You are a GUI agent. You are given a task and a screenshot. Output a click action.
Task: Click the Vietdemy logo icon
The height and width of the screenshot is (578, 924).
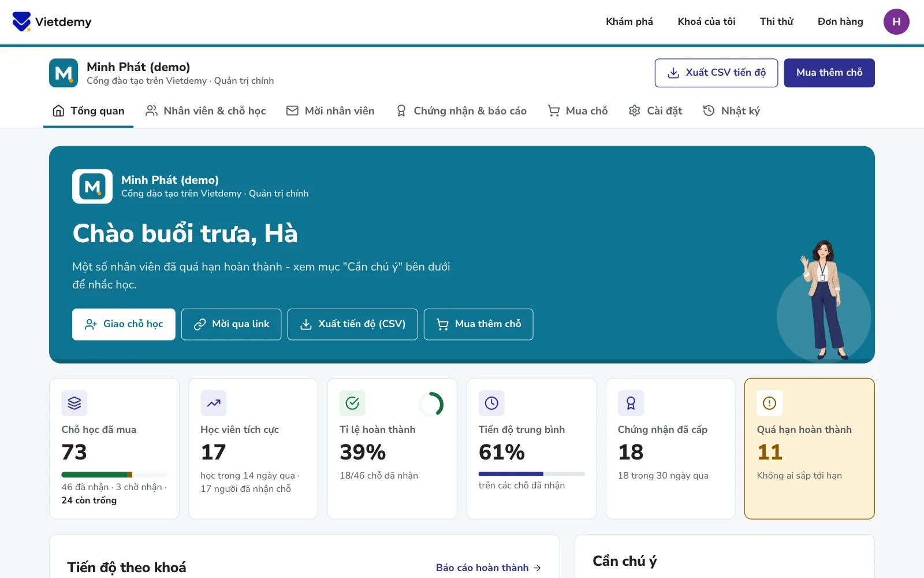click(21, 21)
